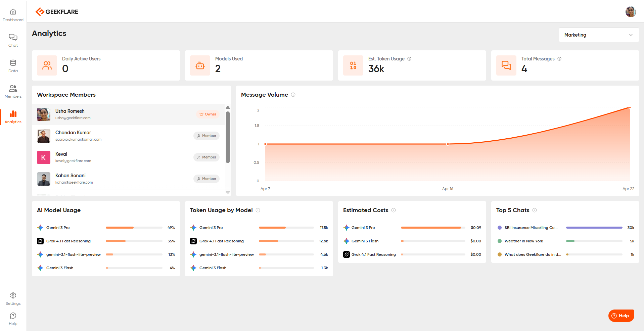Click info icon beside Top 5 Chats
This screenshot has height=331, width=644.
[535, 210]
